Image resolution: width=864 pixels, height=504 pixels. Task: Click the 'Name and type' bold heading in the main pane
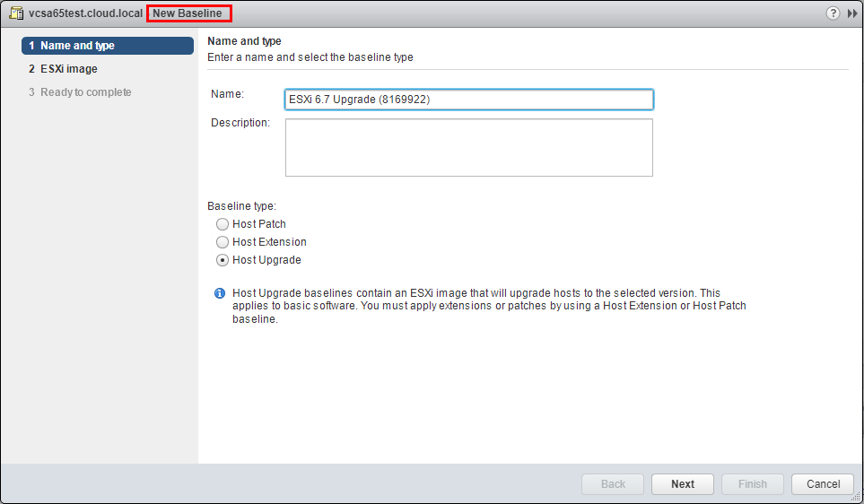click(x=244, y=41)
